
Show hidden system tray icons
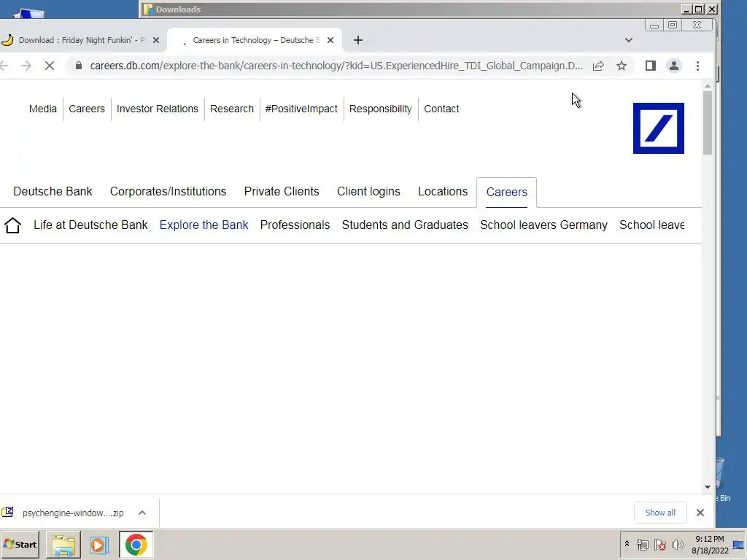click(x=627, y=544)
